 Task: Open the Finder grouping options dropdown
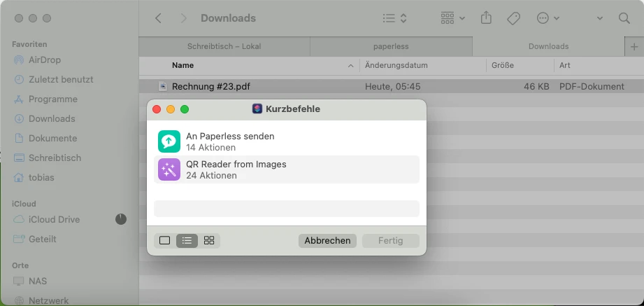pos(453,18)
